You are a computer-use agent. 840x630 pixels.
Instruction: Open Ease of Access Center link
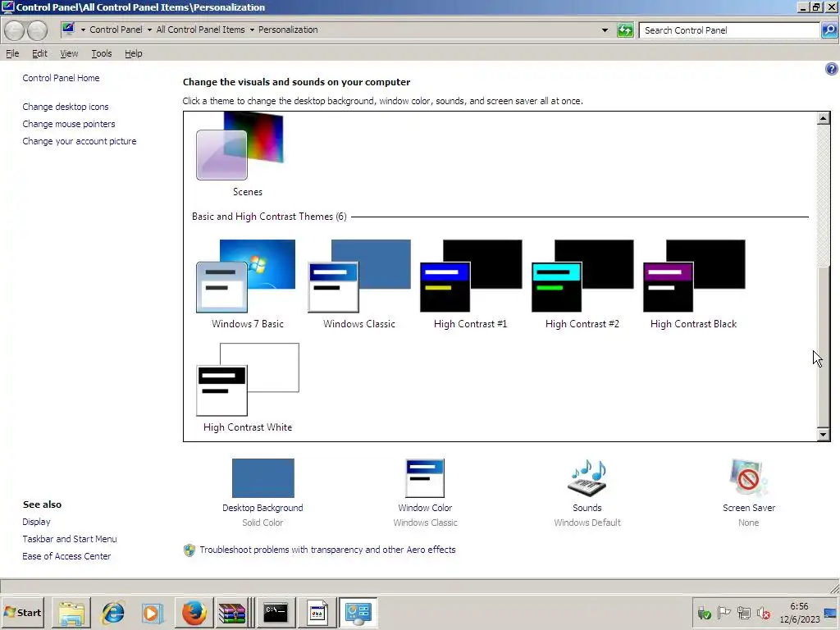tap(66, 556)
